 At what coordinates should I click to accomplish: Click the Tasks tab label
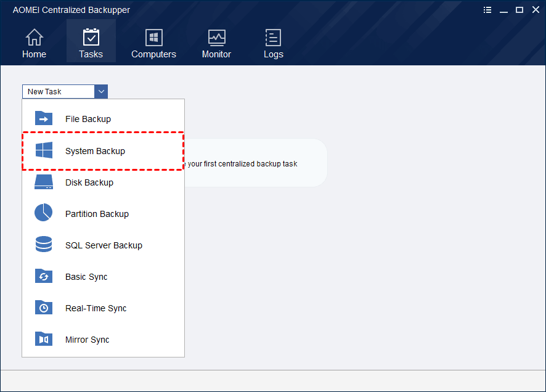click(91, 54)
